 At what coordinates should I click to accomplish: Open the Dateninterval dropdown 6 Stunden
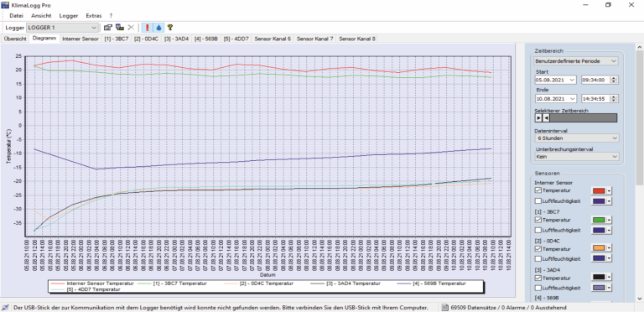pyautogui.click(x=577, y=138)
